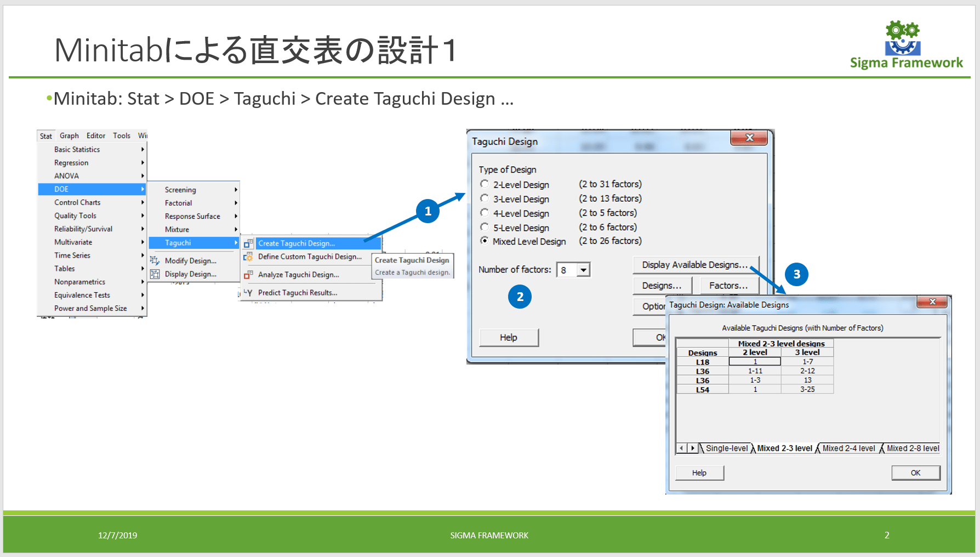Screen dimensions: 980x557
Task: Click the right tab-scroll arrow in Available Designs
Action: (x=692, y=448)
